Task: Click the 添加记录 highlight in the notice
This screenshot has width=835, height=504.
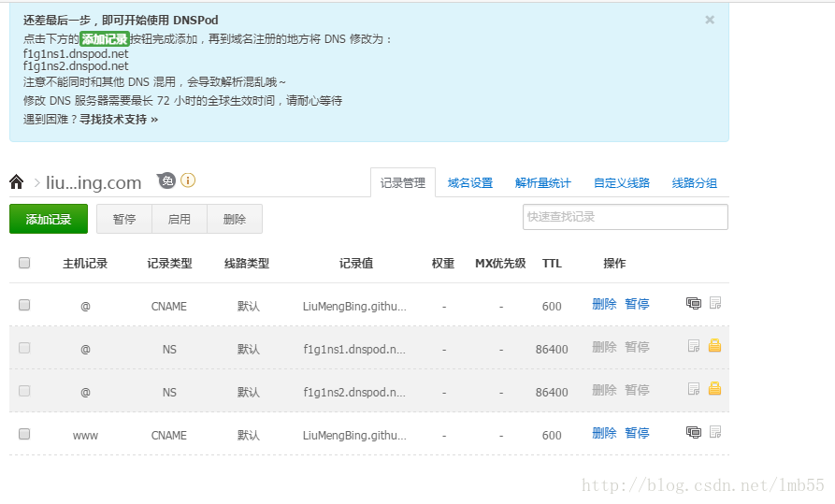Action: pyautogui.click(x=105, y=39)
